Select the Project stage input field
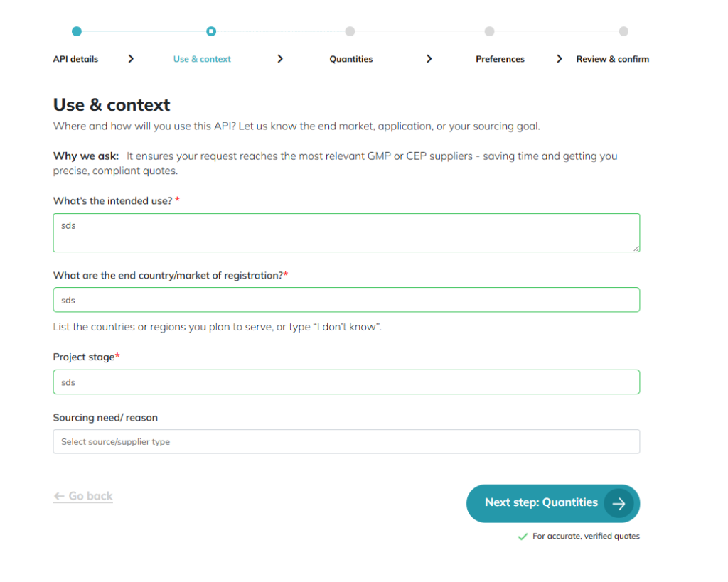Image resolution: width=728 pixels, height=582 pixels. 346,382
